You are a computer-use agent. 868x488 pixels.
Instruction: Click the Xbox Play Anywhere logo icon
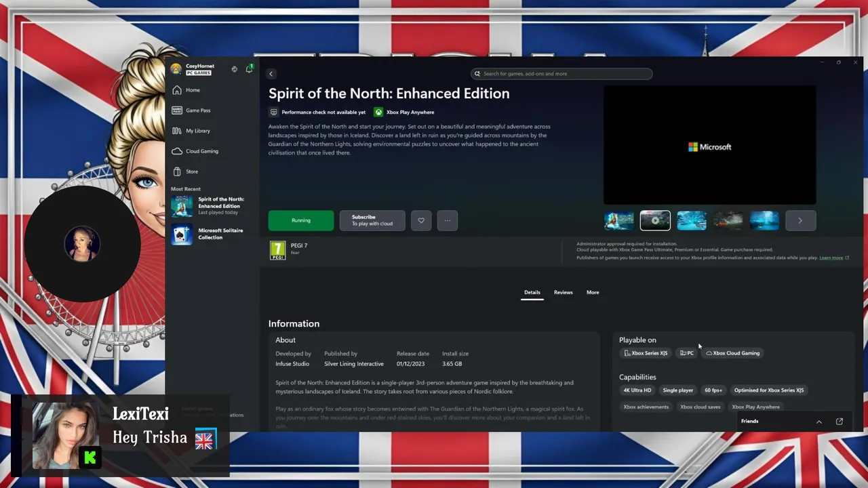tap(378, 113)
